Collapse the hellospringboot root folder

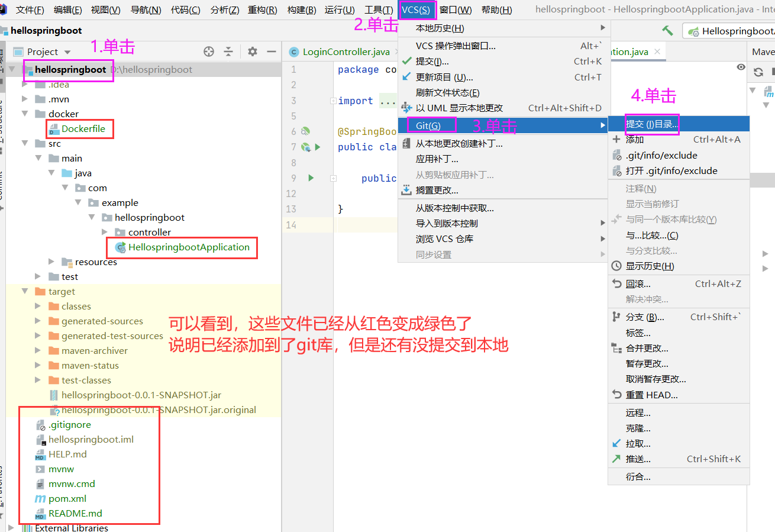point(12,69)
